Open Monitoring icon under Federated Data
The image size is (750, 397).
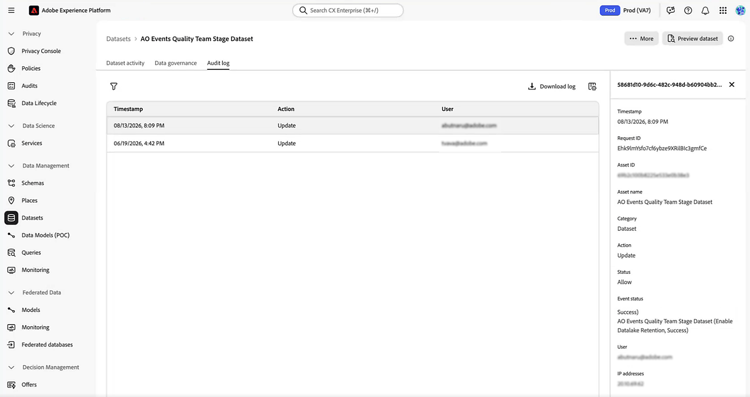pos(11,327)
